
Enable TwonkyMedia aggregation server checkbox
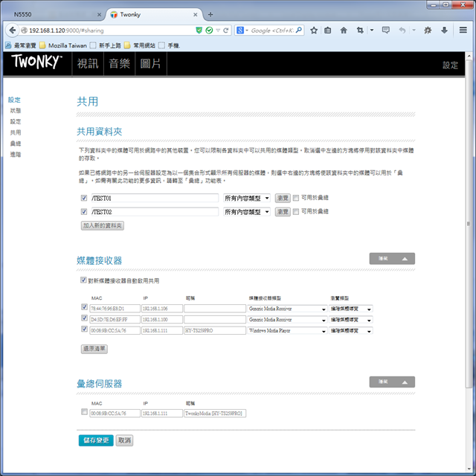tap(84, 412)
